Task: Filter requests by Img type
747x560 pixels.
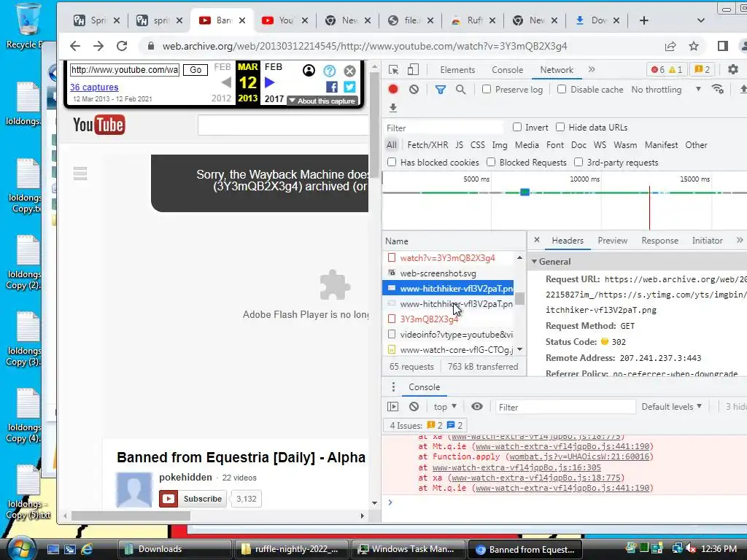Action: pyautogui.click(x=499, y=145)
